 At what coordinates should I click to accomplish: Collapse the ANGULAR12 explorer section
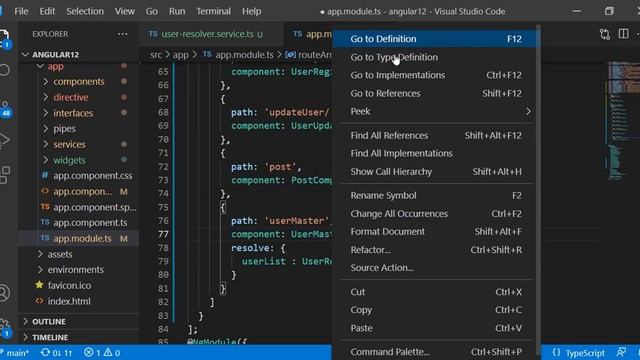(x=79, y=54)
